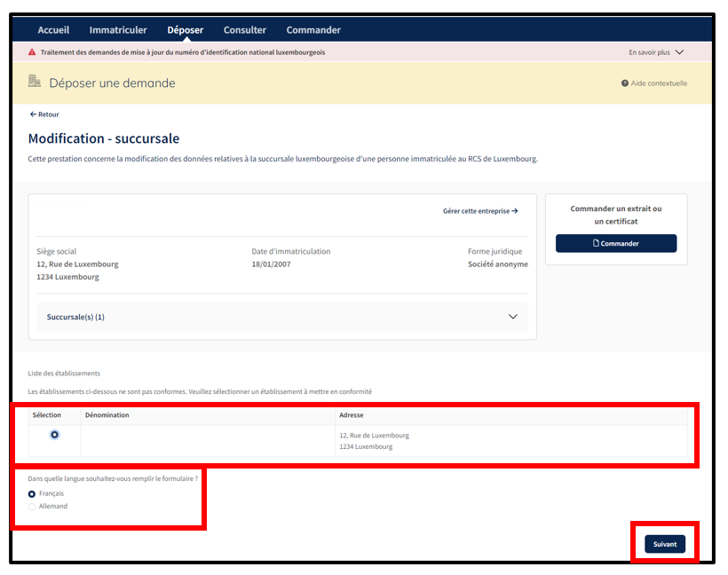Select the establishment radio button in the table
This screenshot has height=575, width=728.
55,435
